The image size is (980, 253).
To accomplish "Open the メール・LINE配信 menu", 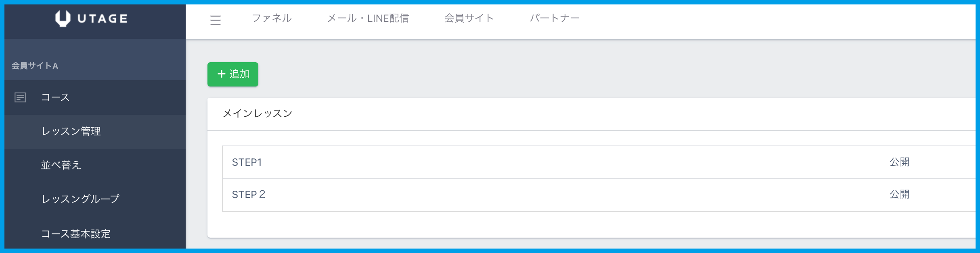I will coord(368,18).
